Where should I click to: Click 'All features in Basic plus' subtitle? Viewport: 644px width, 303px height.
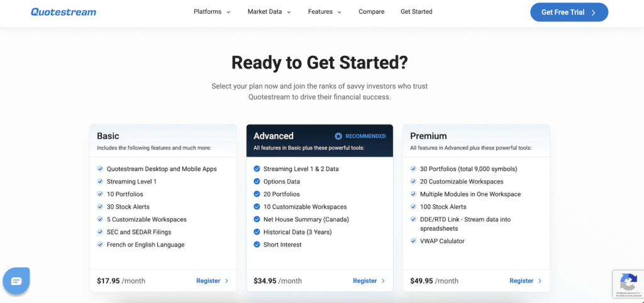pos(309,147)
